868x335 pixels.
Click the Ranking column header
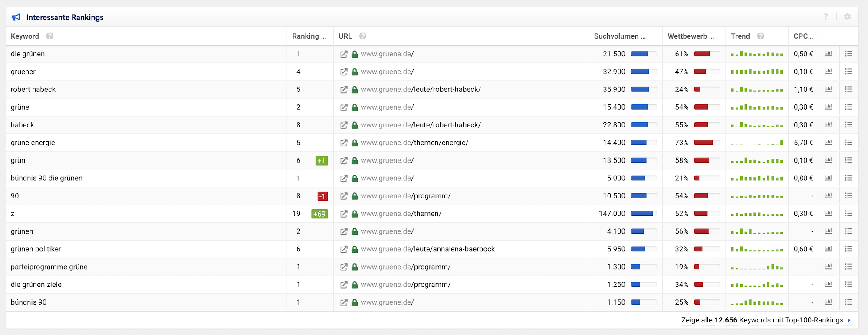[x=309, y=36]
